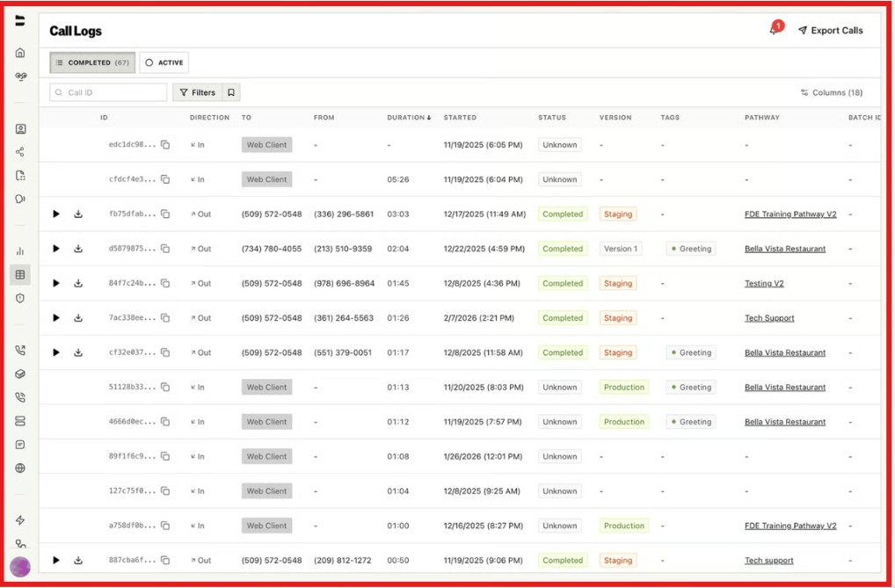
Task: Open Tech Support link for call 7ac338ee
Action: [769, 318]
